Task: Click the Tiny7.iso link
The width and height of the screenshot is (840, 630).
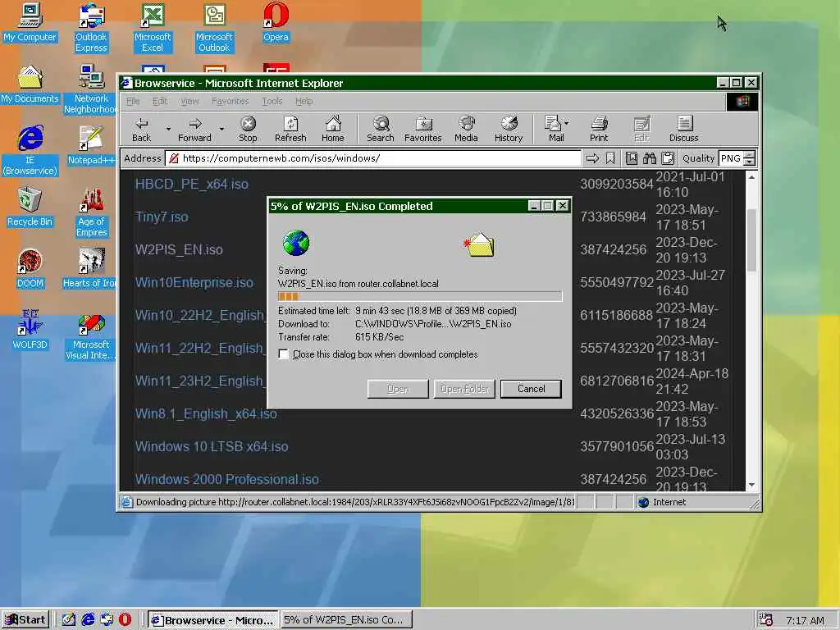Action: [x=162, y=217]
